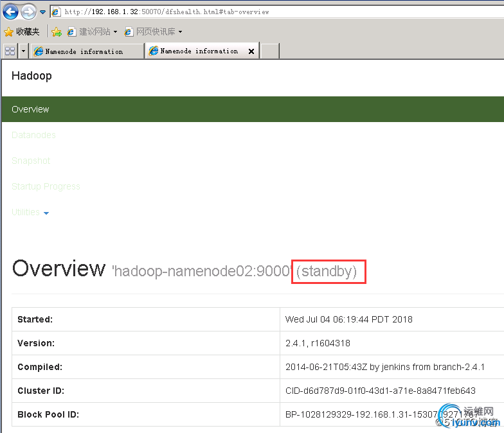Click the browser Forward arrow button
Viewport: 504px width, 433px height.
pyautogui.click(x=28, y=12)
